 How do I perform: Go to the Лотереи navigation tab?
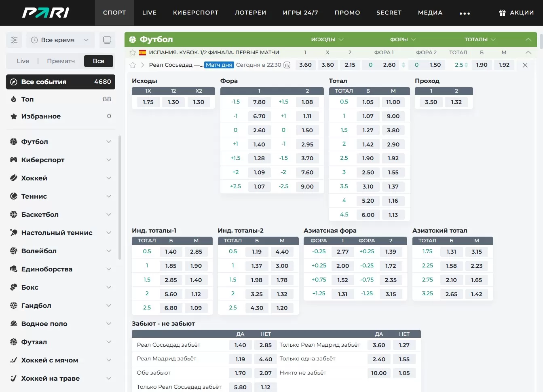[x=250, y=13]
